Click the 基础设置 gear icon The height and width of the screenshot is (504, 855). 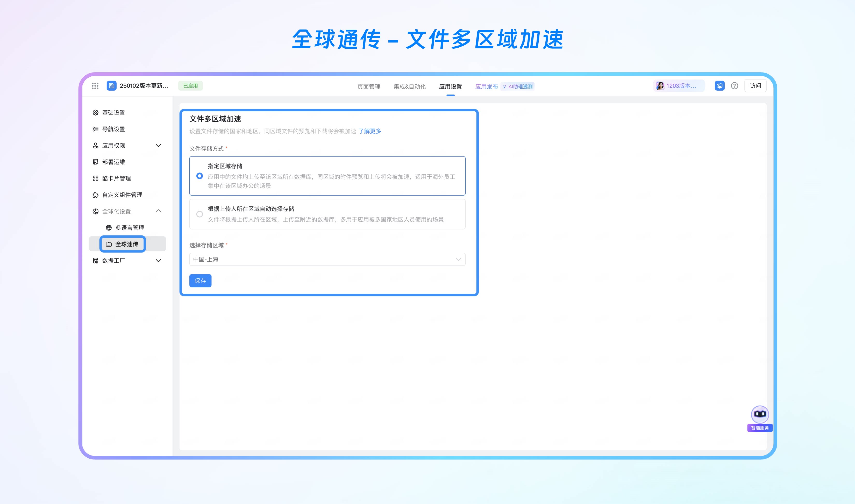[x=95, y=113]
